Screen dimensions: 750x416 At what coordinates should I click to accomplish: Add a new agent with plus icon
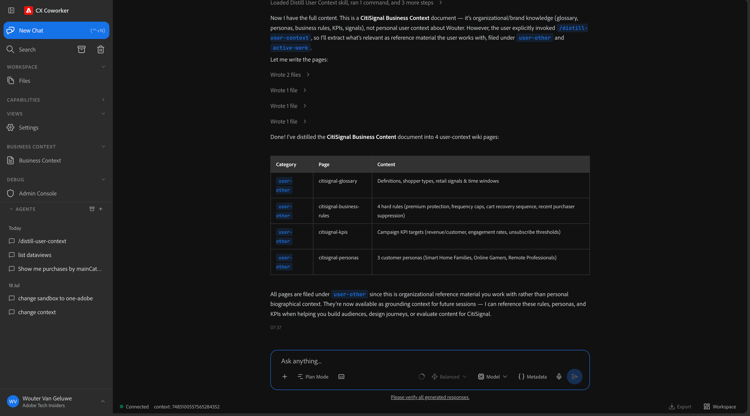click(x=100, y=209)
